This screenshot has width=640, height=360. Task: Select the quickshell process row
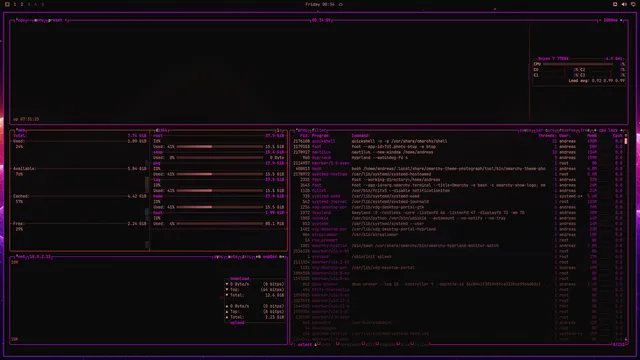click(x=458, y=141)
